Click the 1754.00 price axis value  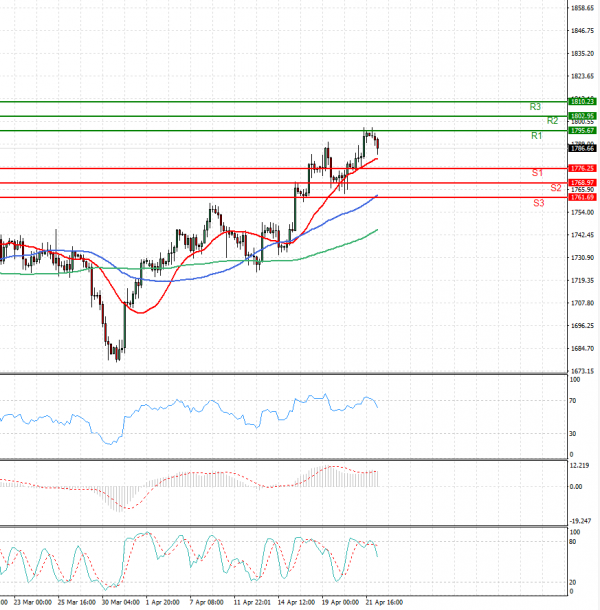click(x=582, y=212)
